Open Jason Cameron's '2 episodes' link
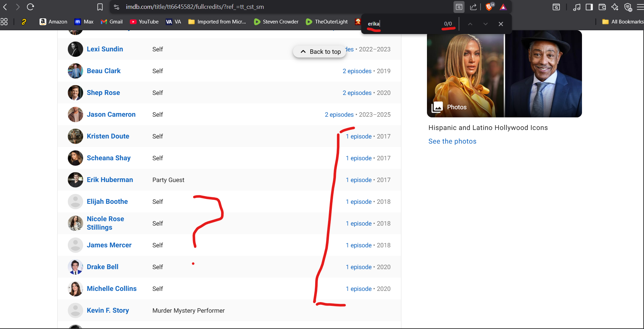Viewport: 644px width, 329px height. [x=339, y=115]
